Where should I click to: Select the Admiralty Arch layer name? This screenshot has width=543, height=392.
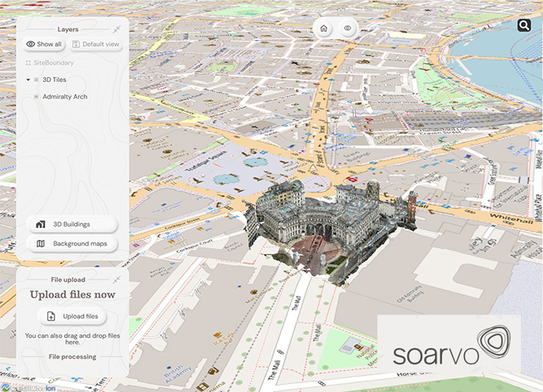point(65,97)
